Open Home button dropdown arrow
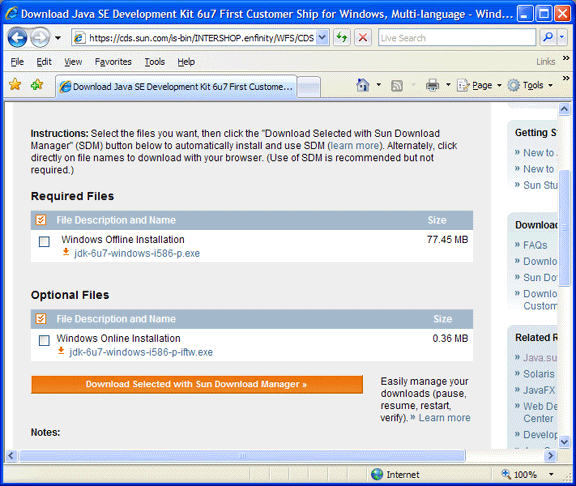The image size is (576, 486). pyautogui.click(x=378, y=85)
